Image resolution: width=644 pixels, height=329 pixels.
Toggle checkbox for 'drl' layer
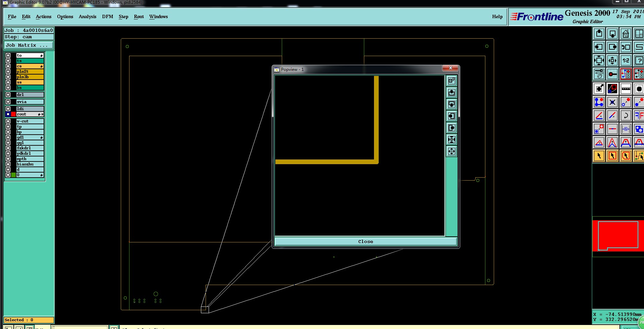8,95
